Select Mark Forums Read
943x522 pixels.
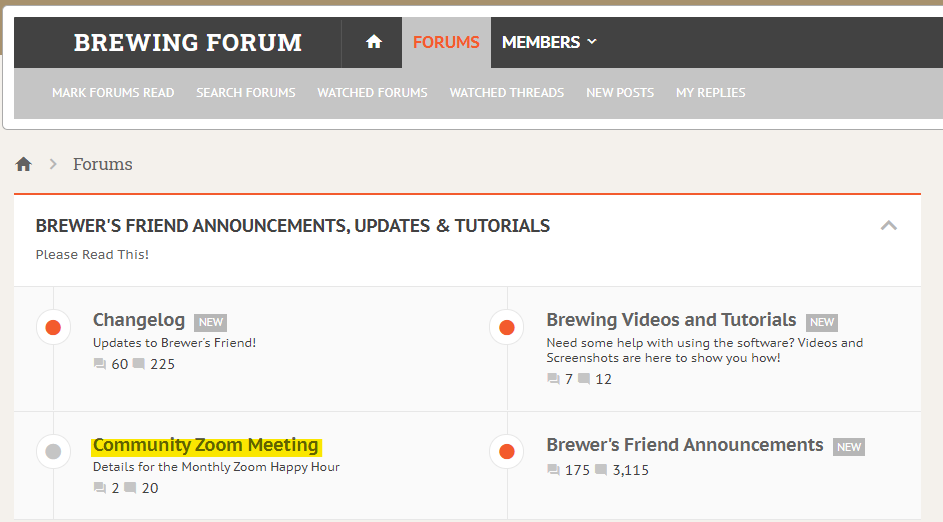(x=113, y=93)
